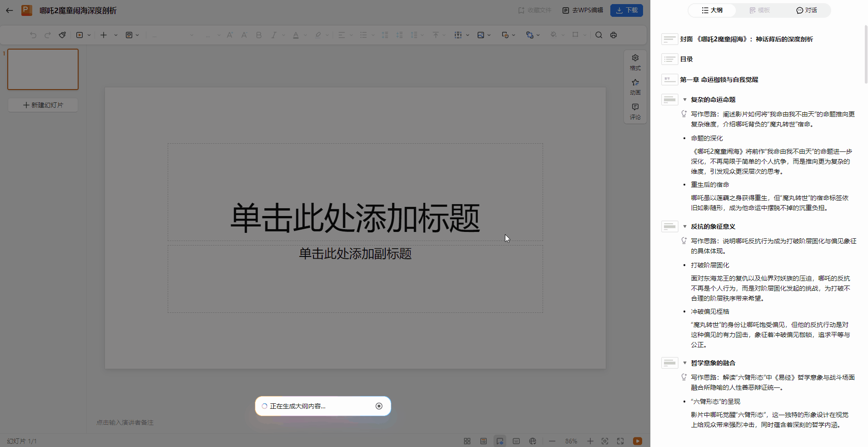Click the subtitles icon in status bar
Screen dimensions: 868x447
point(516,441)
